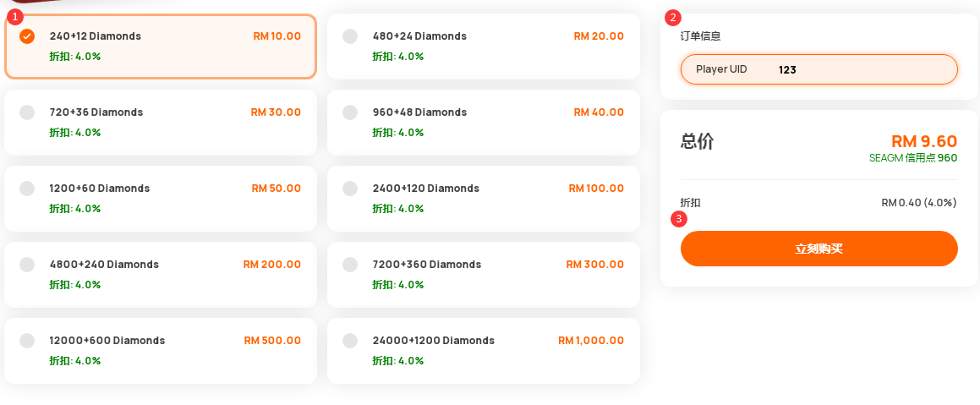Choose the 720+36 Diamonds package

[27, 112]
